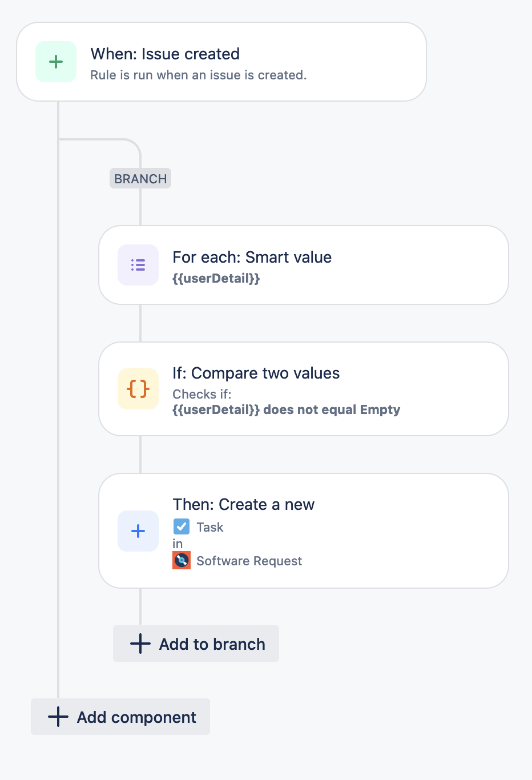Open the If: Compare two values condition

pos(304,389)
